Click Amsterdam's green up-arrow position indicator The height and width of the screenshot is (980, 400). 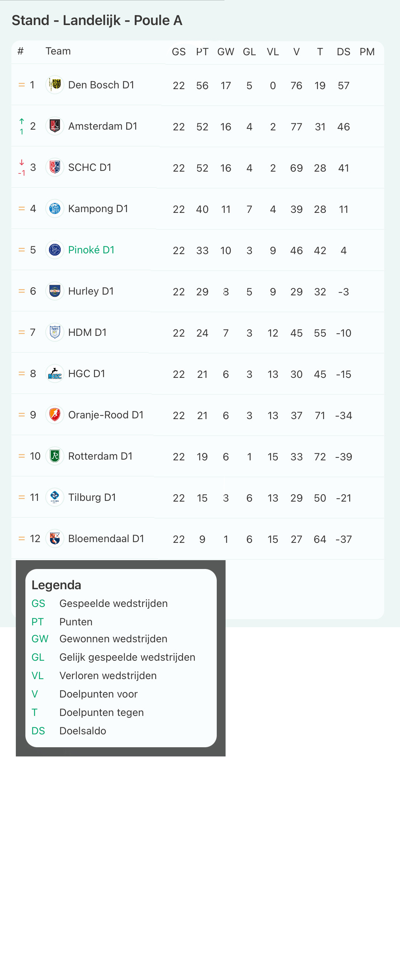(22, 126)
